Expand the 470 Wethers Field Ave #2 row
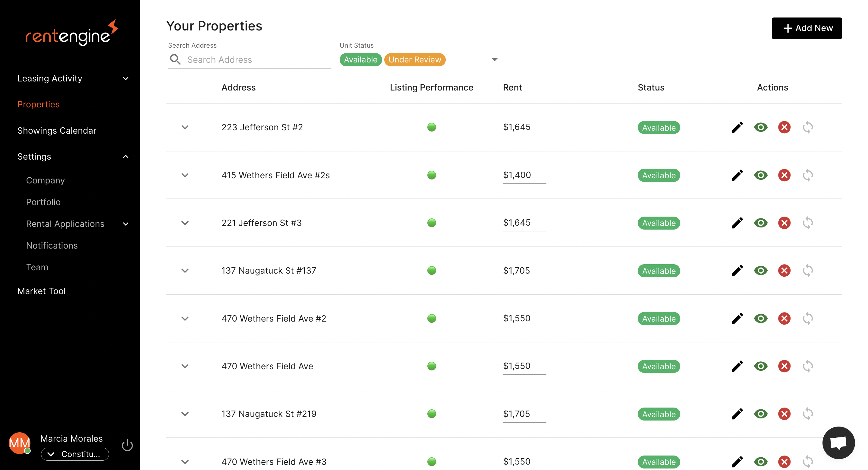This screenshot has height=470, width=868. (x=185, y=319)
